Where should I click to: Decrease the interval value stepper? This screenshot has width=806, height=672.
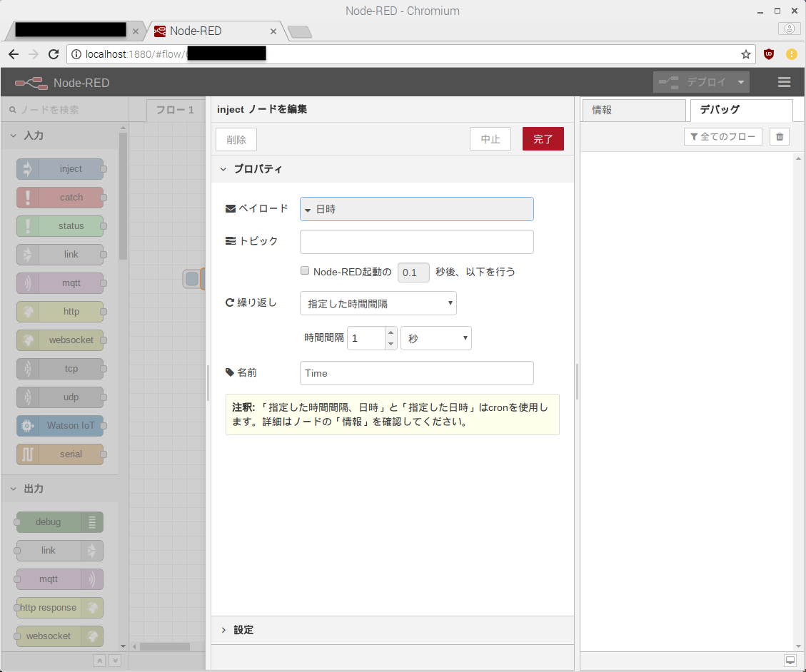pos(391,344)
